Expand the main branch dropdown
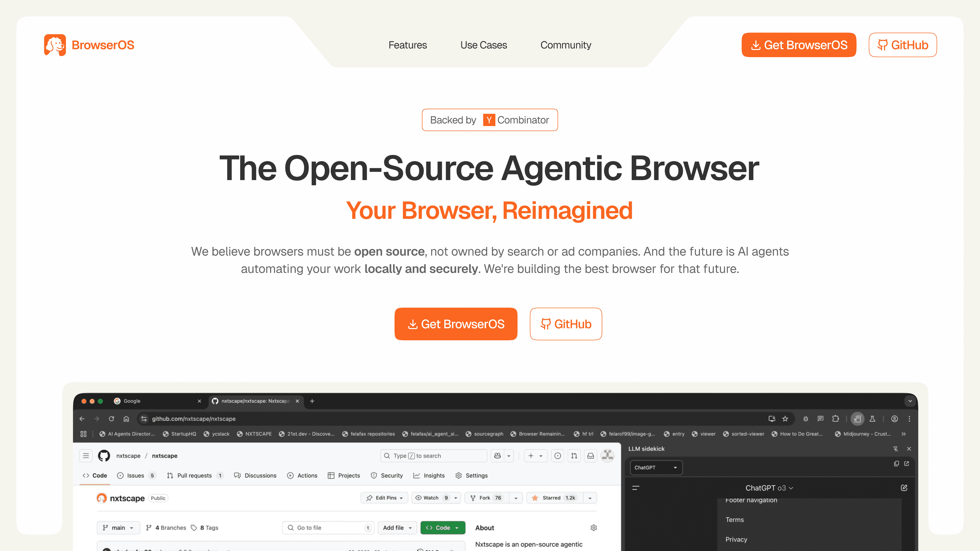This screenshot has width=980, height=551. pos(118,528)
